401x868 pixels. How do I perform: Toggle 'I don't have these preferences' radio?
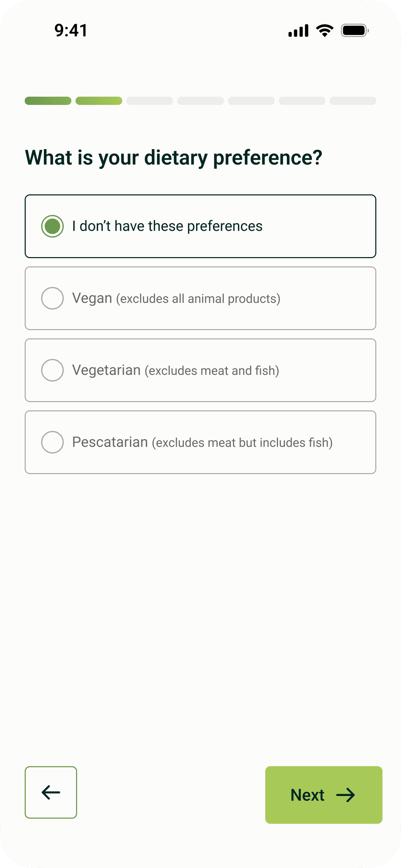52,226
